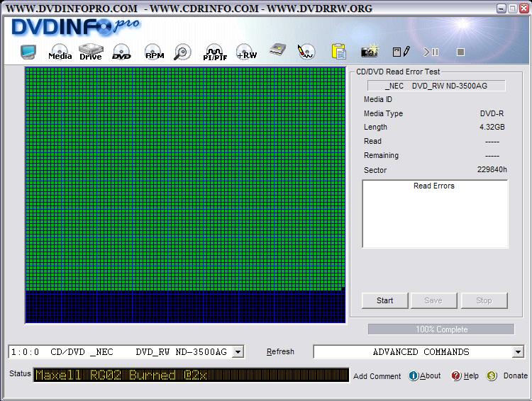532x401 pixels.
Task: Click the disabled Stop button
Action: (484, 300)
